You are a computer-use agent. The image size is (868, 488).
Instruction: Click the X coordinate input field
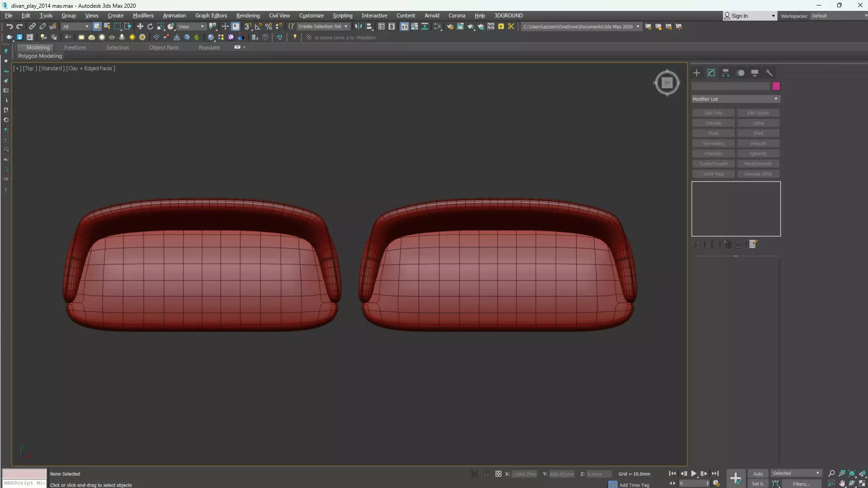coord(524,474)
